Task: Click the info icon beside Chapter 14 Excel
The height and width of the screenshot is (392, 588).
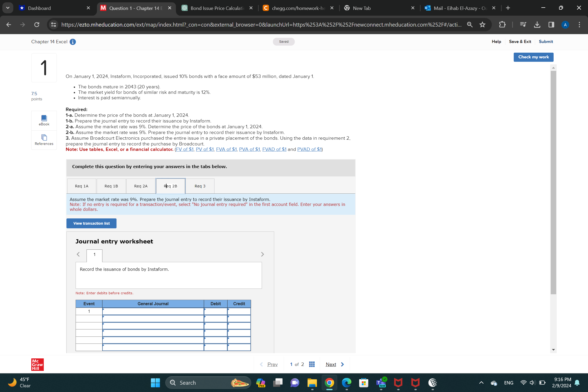Action: 72,42
